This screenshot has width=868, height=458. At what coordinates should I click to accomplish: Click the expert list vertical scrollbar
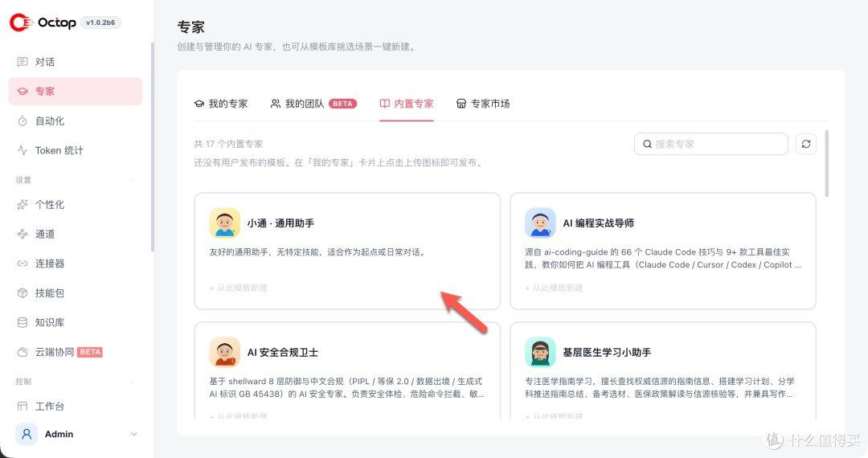826,163
